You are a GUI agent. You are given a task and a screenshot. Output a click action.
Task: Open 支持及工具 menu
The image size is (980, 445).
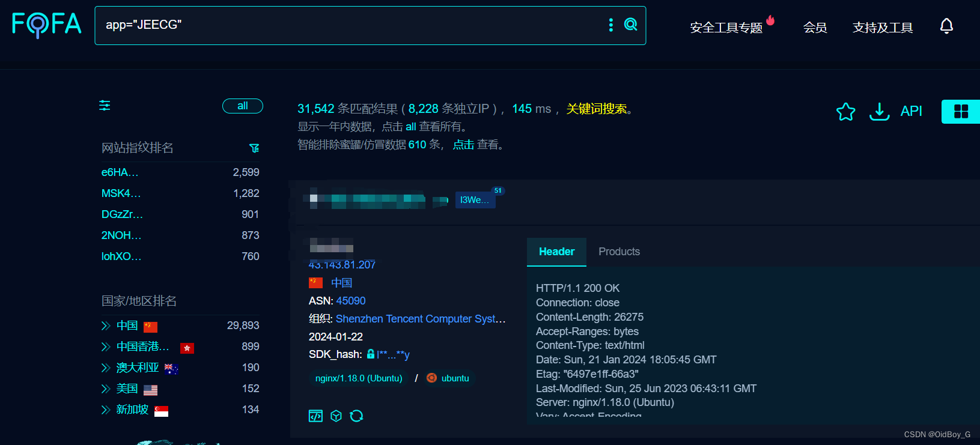(x=883, y=28)
